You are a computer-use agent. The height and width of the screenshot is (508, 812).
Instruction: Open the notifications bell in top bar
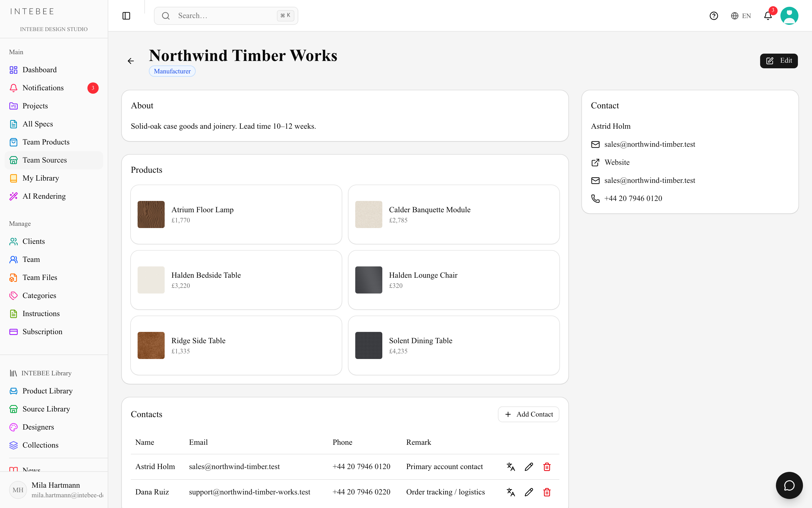(768, 16)
